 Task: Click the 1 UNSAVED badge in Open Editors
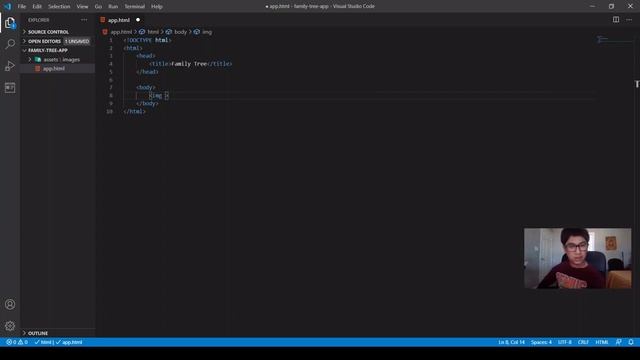click(77, 41)
